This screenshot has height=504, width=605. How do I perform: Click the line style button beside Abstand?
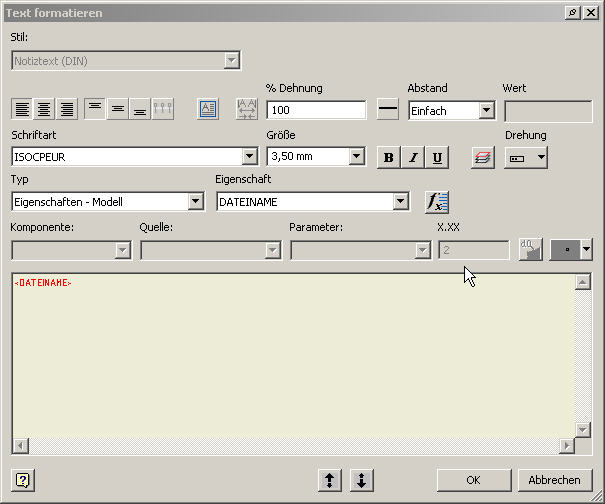pyautogui.click(x=388, y=109)
